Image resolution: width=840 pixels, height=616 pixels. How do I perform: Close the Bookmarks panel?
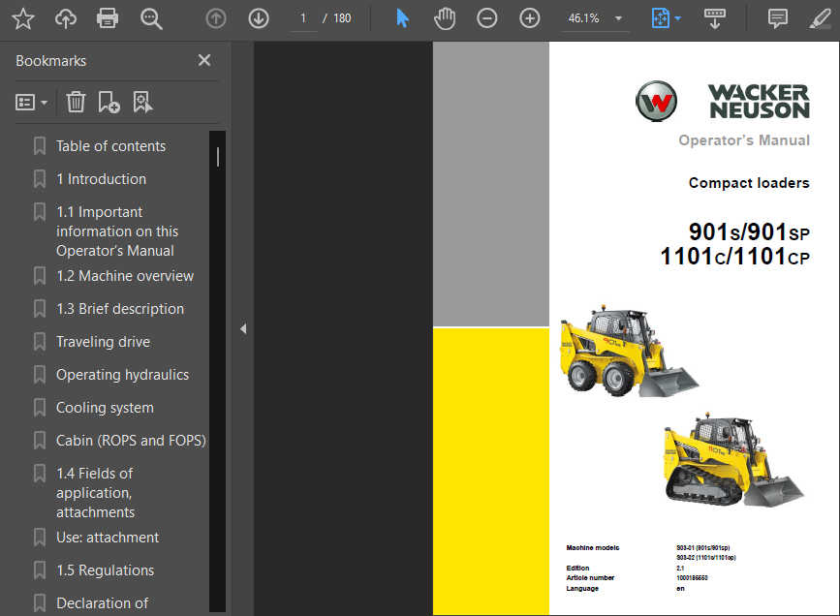pyautogui.click(x=204, y=60)
